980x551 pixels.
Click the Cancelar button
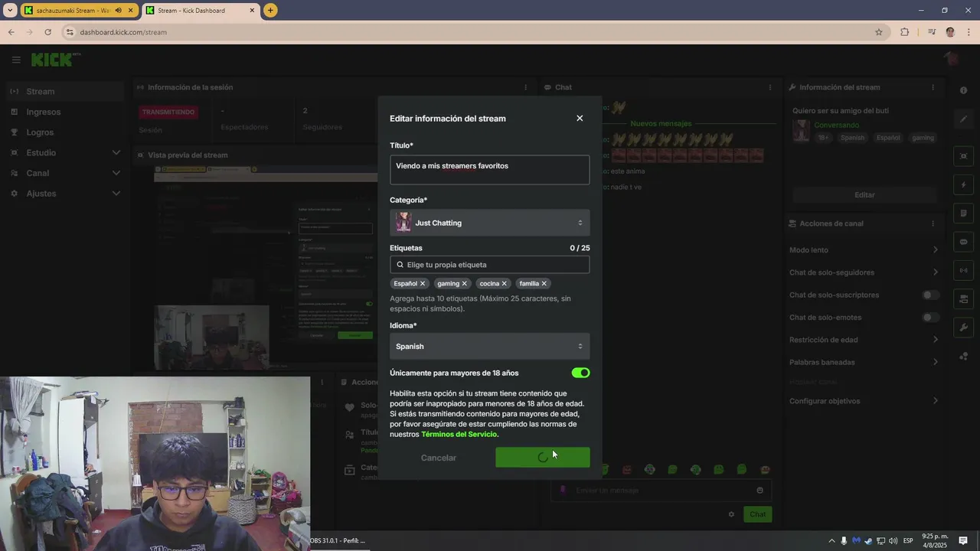click(x=439, y=458)
